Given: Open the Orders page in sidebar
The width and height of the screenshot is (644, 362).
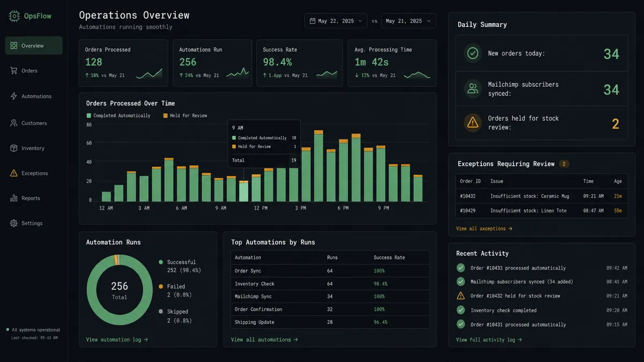Looking at the screenshot, I should (34, 71).
